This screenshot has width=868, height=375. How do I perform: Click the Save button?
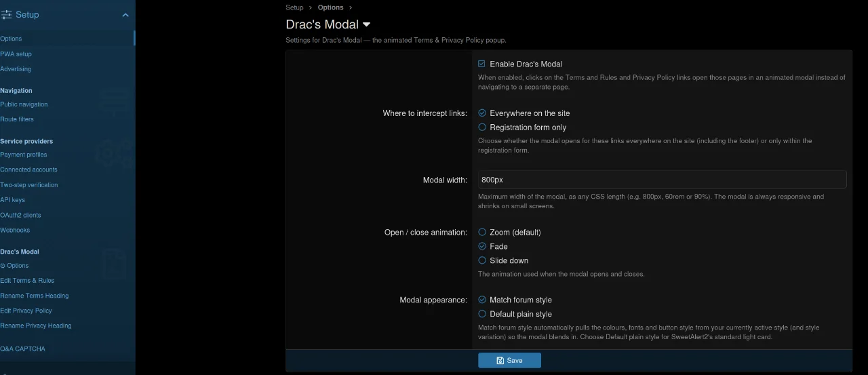coord(509,361)
